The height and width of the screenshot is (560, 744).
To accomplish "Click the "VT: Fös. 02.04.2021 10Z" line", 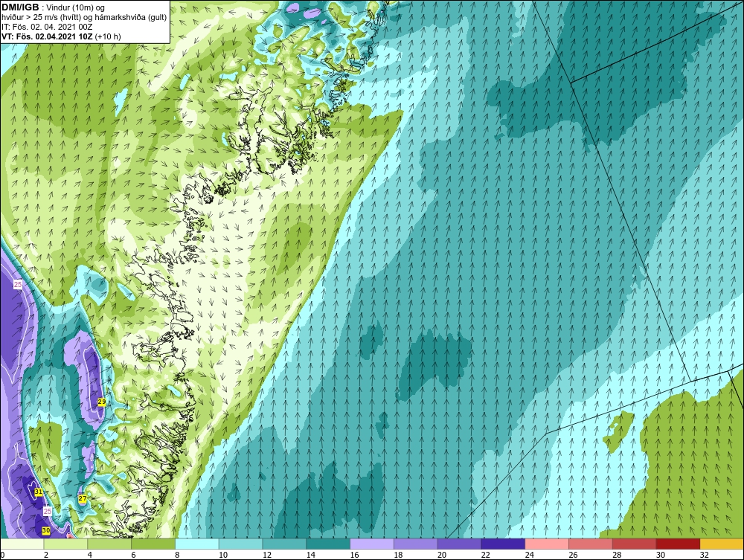I will click(x=48, y=36).
